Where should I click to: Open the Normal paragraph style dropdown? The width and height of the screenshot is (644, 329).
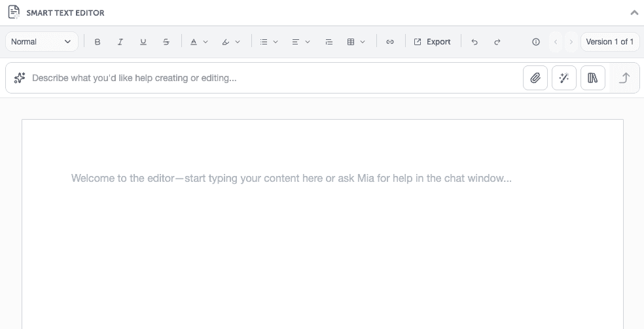coord(41,42)
